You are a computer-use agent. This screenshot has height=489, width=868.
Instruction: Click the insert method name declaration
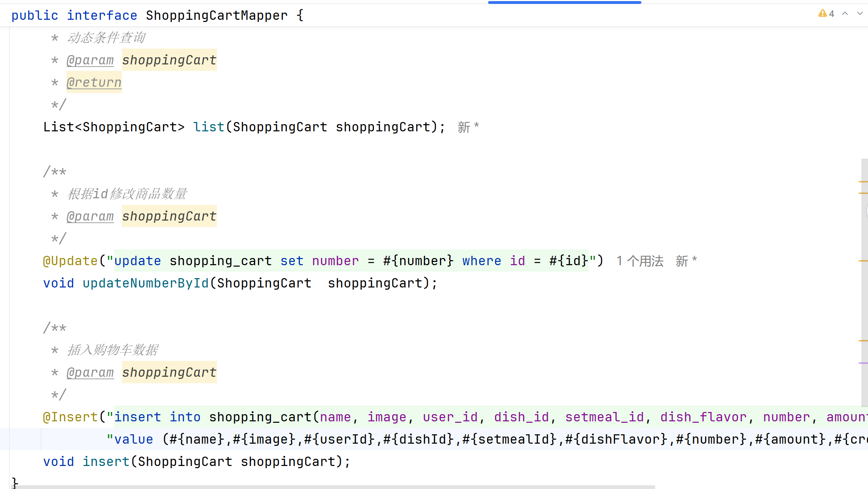(x=106, y=462)
